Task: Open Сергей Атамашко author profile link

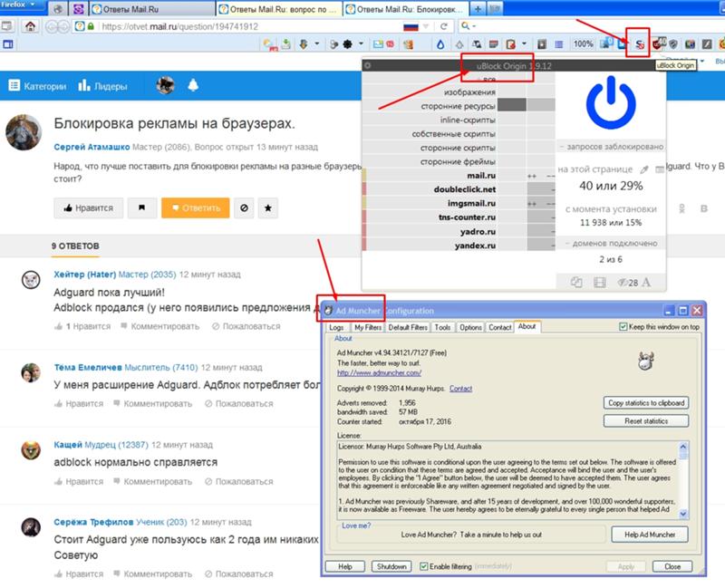Action: (x=92, y=147)
